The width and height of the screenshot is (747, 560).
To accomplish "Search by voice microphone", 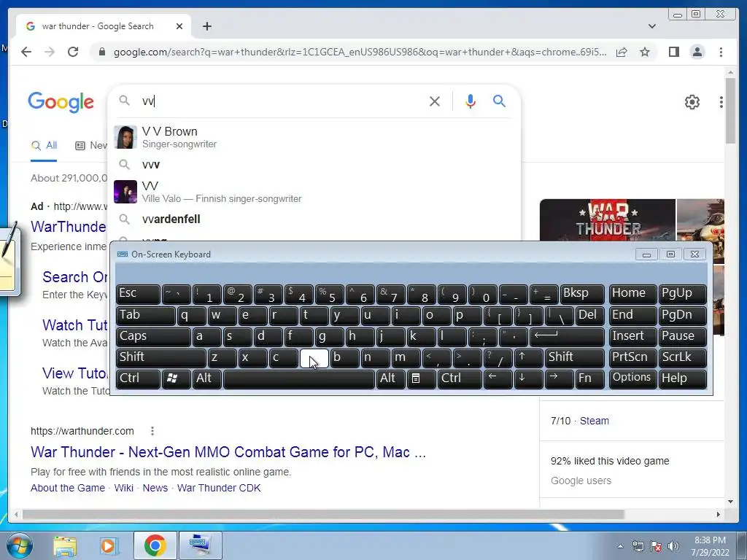I will pos(471,101).
